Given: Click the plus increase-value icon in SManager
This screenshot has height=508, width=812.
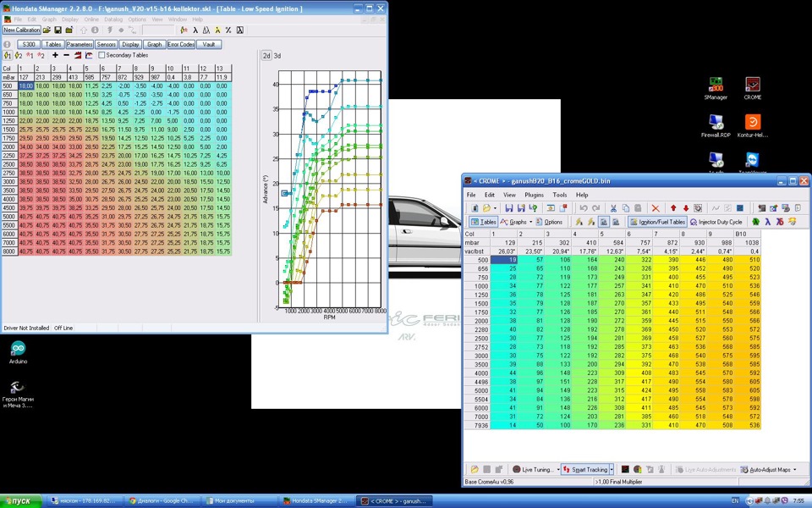Looking at the screenshot, I should (56, 55).
